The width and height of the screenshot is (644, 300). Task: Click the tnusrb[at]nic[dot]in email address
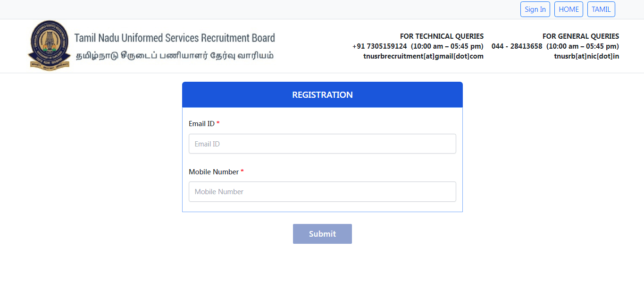[x=586, y=56]
